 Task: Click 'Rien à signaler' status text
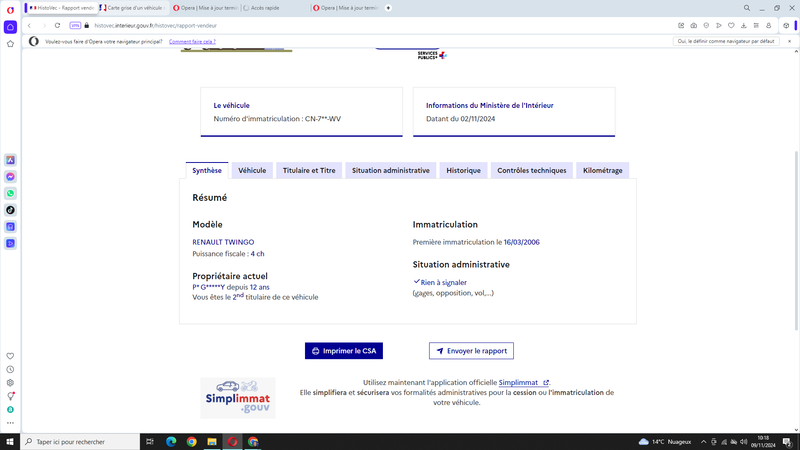coord(443,283)
